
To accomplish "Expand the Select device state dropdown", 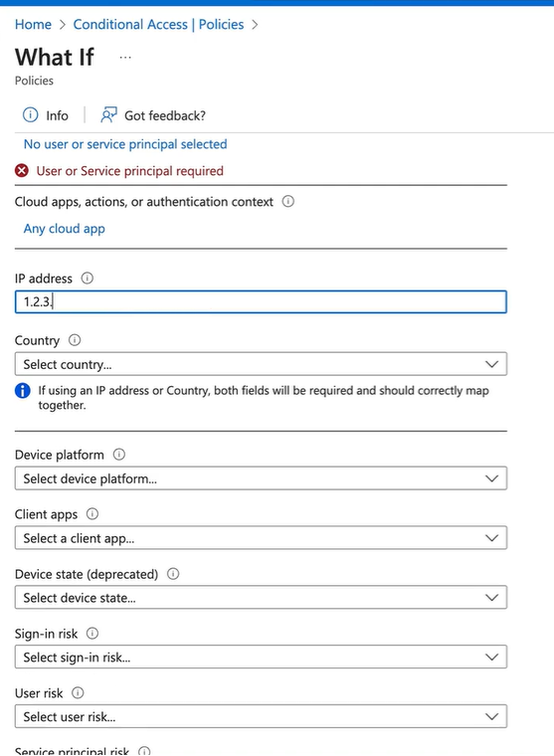I will (261, 598).
